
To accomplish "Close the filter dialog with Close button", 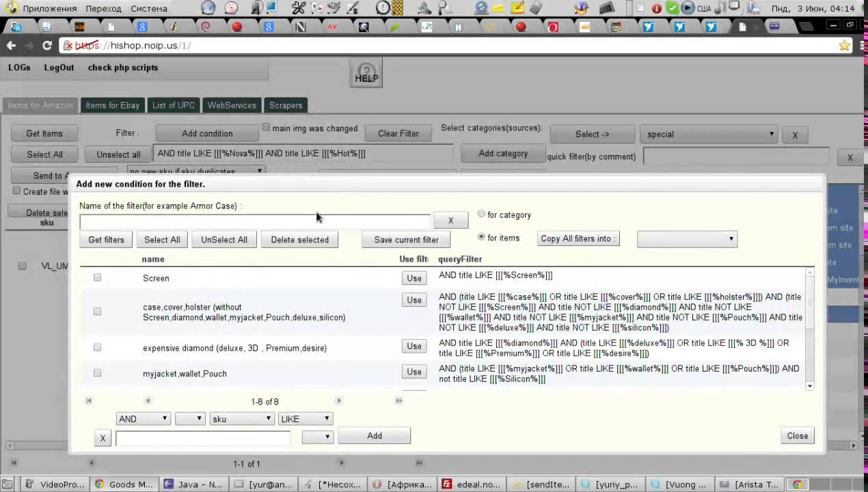I will [798, 435].
